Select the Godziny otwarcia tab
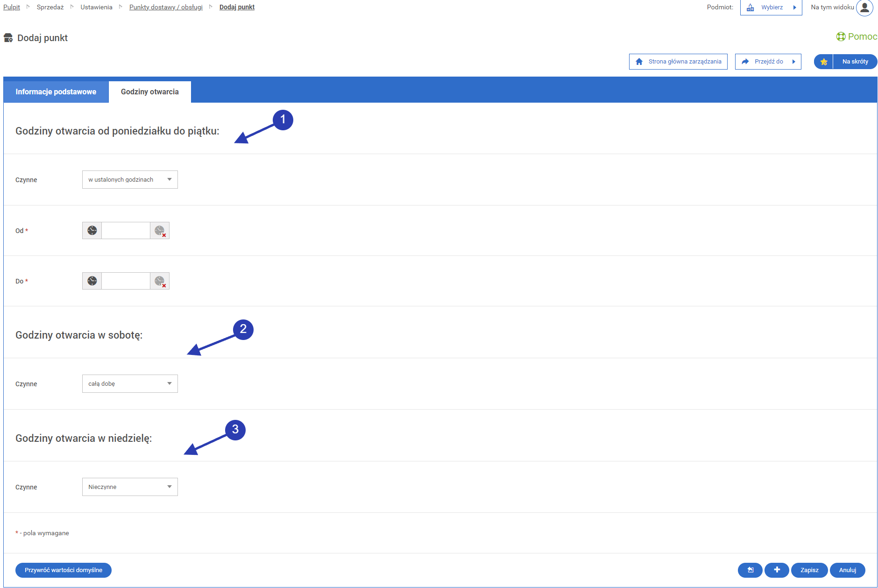Viewport: 878px width, 588px height. click(x=149, y=92)
